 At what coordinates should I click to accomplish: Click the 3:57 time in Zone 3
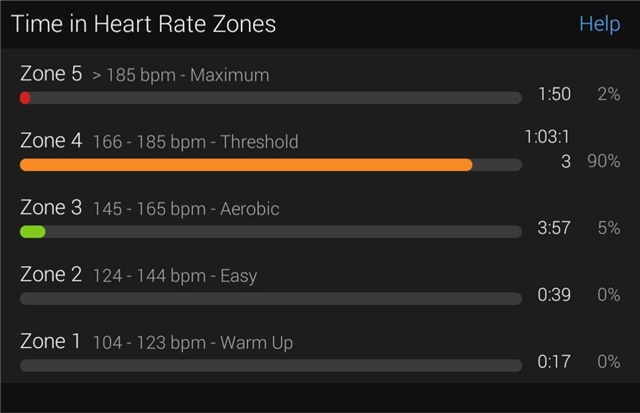554,228
